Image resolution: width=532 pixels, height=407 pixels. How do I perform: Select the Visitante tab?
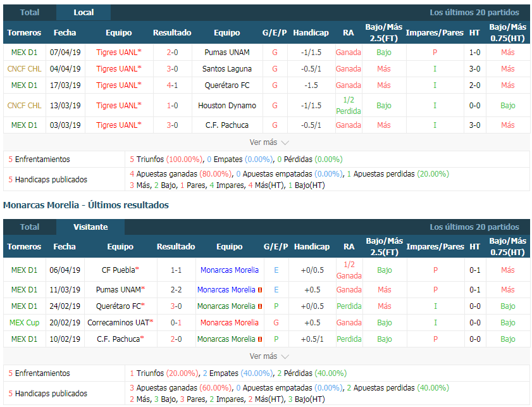90,227
